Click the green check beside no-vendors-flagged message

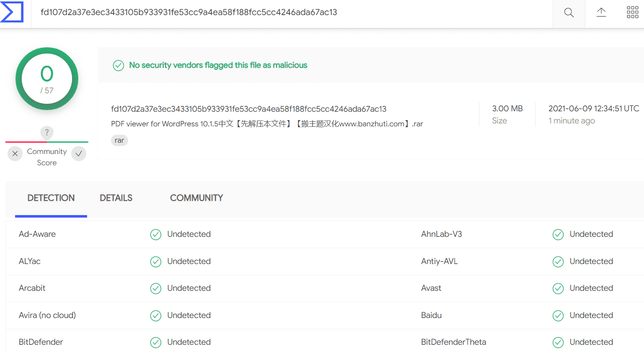pos(118,65)
